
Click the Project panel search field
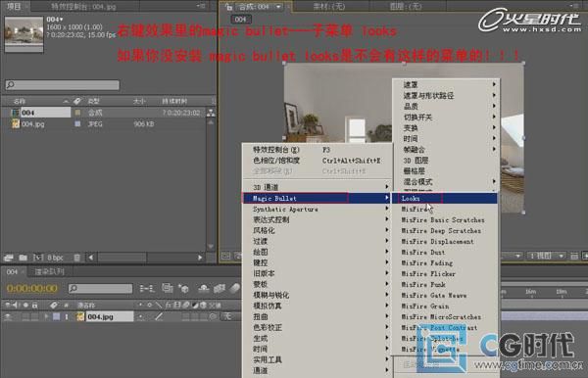pos(63,85)
